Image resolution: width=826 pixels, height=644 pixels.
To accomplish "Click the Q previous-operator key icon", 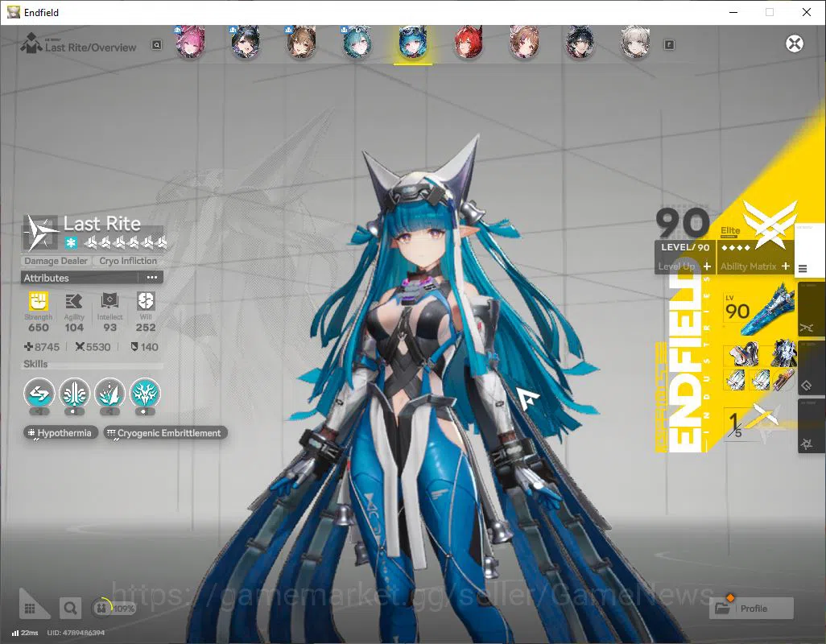I will pos(157,45).
